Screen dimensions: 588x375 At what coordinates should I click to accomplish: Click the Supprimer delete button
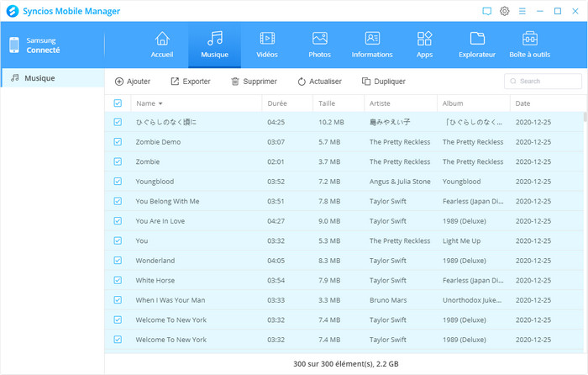point(254,82)
